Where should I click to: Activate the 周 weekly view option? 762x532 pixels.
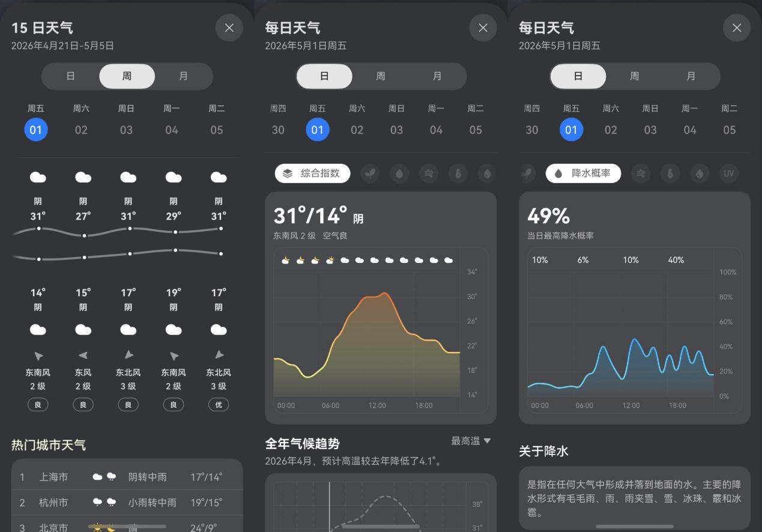tap(127, 76)
